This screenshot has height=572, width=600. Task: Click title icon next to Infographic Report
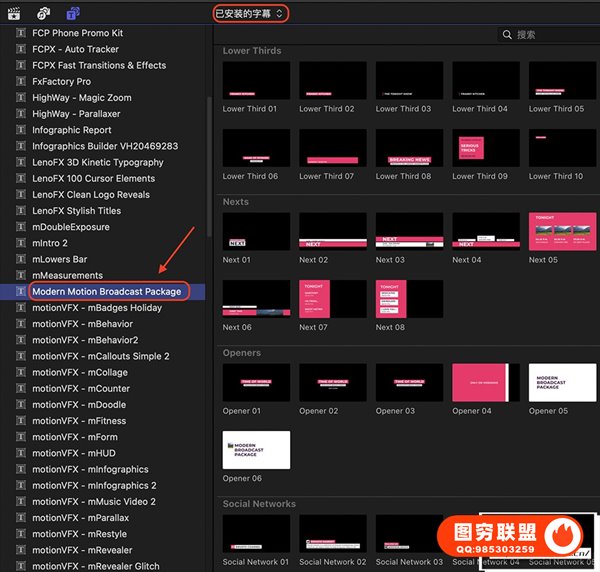coord(20,130)
